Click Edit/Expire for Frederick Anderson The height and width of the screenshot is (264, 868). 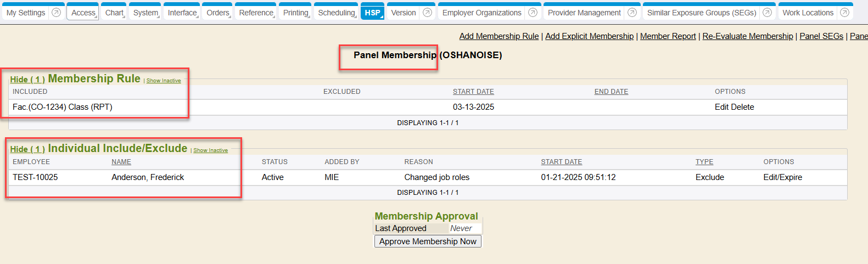782,177
